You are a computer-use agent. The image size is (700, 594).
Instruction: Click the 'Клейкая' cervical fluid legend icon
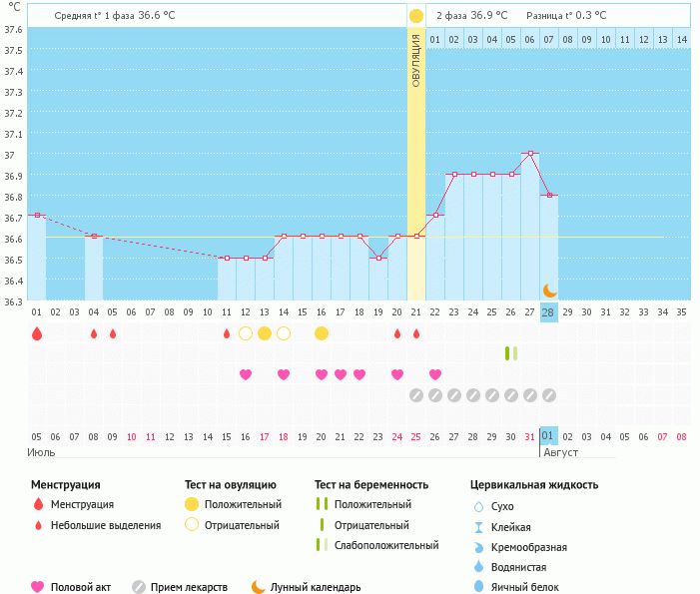(478, 527)
